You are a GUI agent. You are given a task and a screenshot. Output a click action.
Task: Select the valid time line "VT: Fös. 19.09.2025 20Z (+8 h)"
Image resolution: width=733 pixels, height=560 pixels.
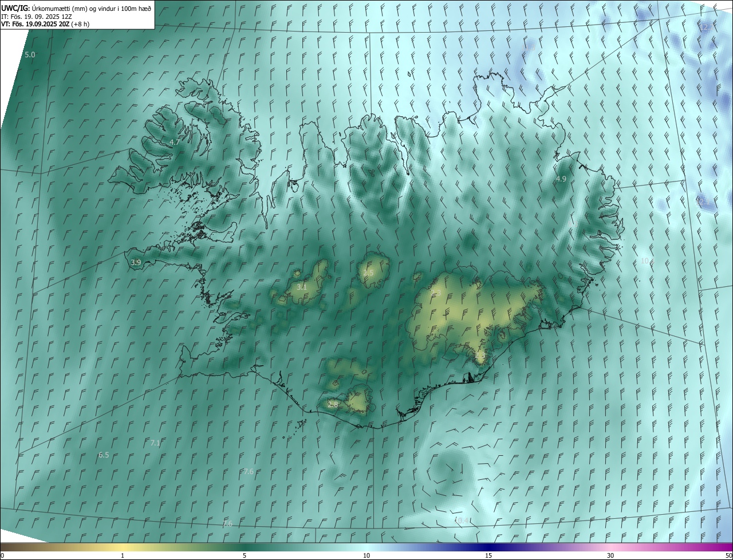(x=45, y=24)
